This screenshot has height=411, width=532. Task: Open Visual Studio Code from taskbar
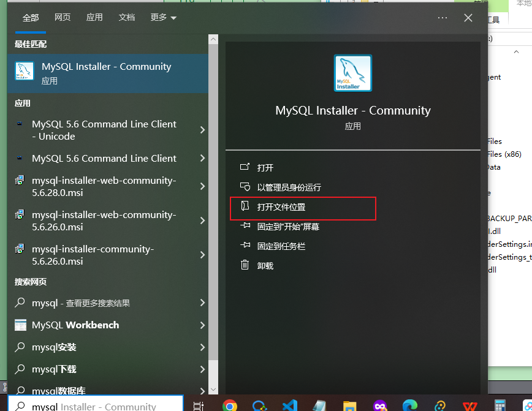[x=290, y=405]
